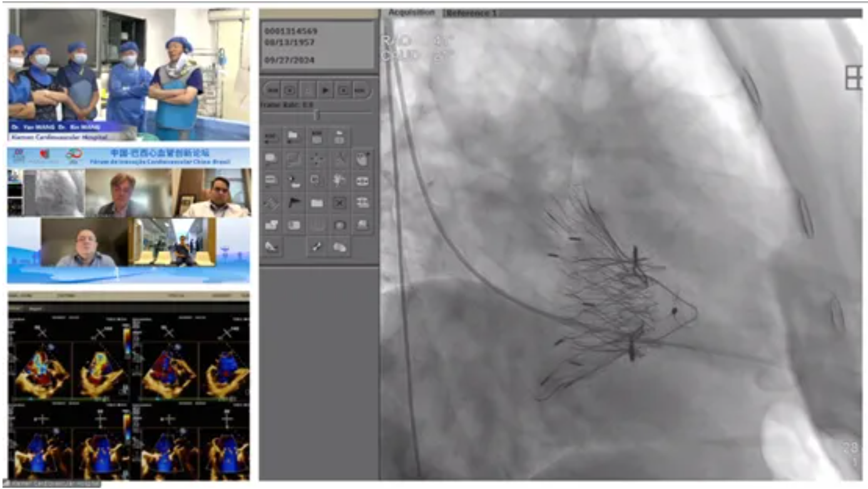
Task: Click the patient info panel with ID 0001314569
Action: tap(319, 45)
